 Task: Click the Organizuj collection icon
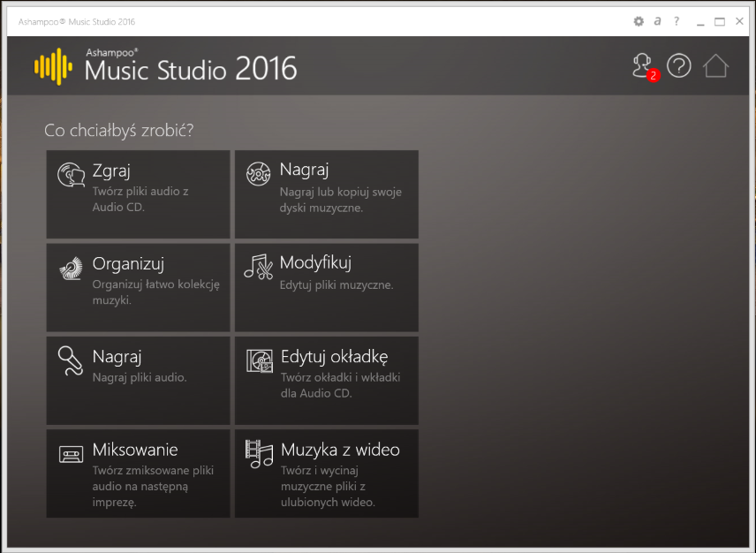(71, 269)
